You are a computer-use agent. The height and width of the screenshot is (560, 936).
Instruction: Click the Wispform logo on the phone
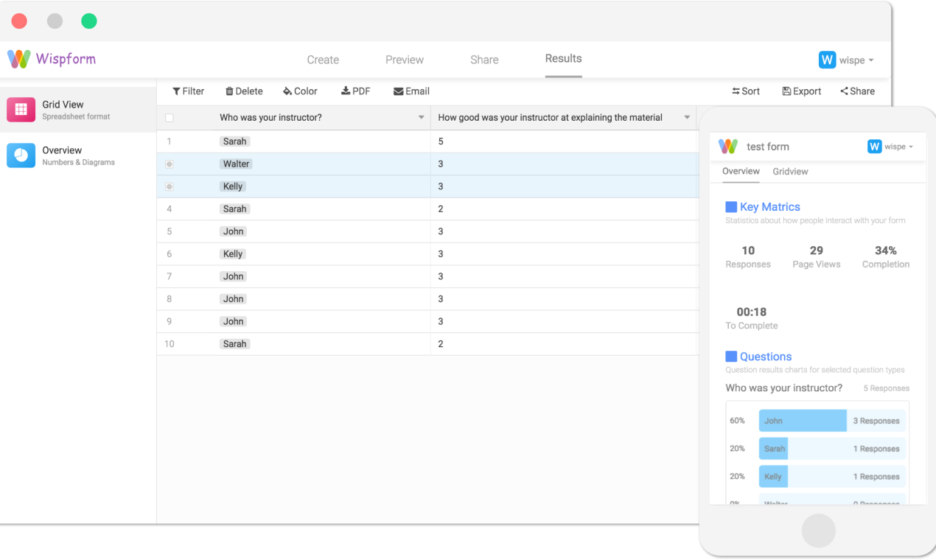[728, 147]
